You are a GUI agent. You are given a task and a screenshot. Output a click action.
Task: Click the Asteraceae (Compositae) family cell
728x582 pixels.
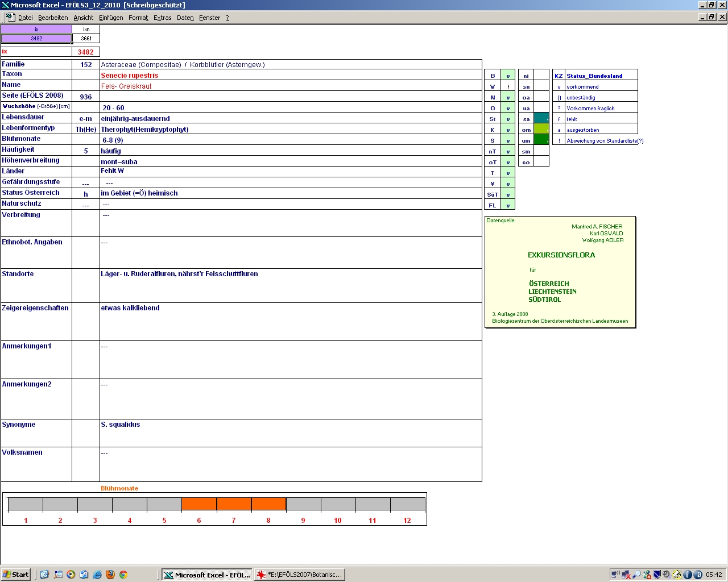[x=291, y=64]
